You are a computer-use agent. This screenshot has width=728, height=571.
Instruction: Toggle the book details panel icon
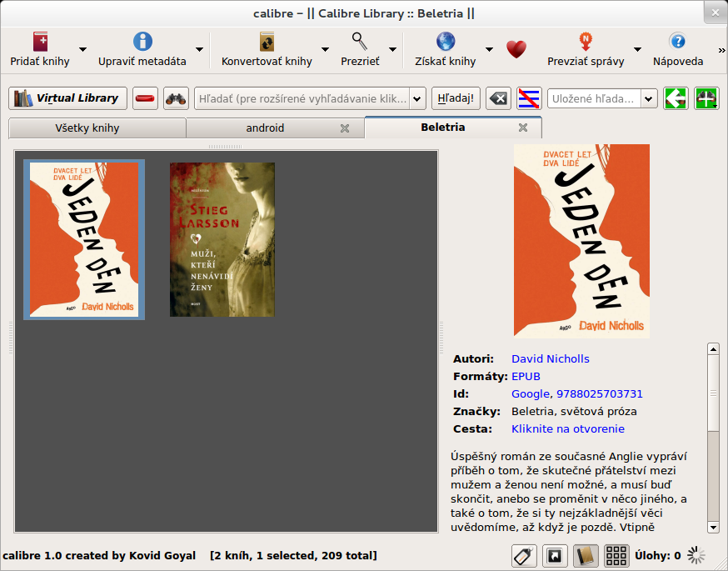coord(586,556)
